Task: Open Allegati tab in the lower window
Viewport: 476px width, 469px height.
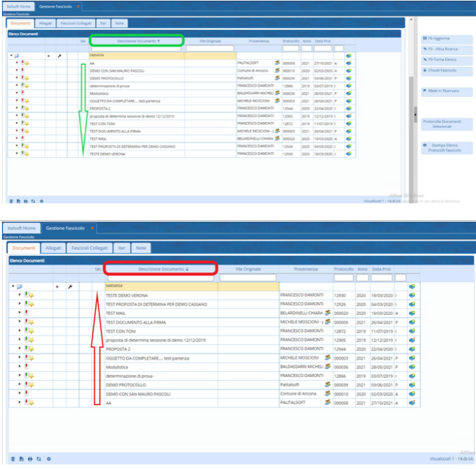Action: coord(52,248)
